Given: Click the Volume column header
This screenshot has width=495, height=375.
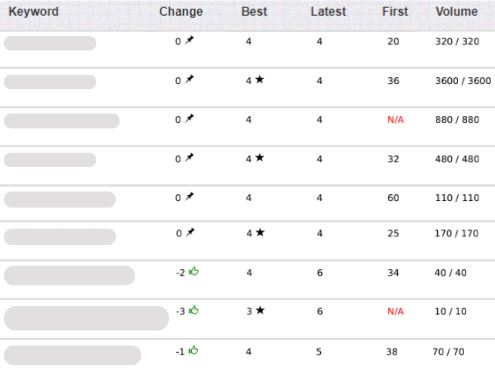Looking at the screenshot, I should [x=457, y=11].
